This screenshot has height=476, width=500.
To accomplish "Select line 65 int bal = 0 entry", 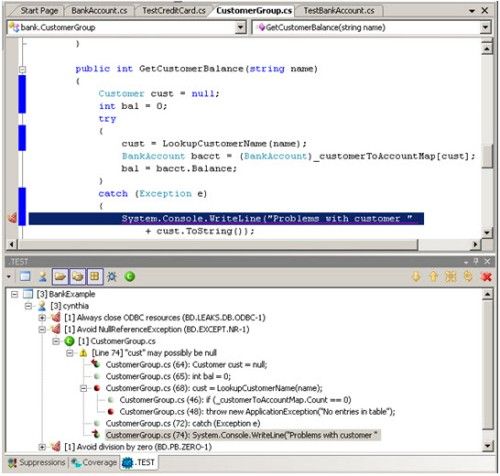I will tap(168, 377).
